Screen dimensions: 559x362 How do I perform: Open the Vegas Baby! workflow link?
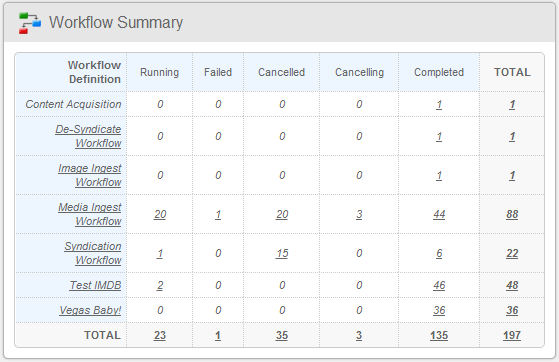pyautogui.click(x=90, y=310)
